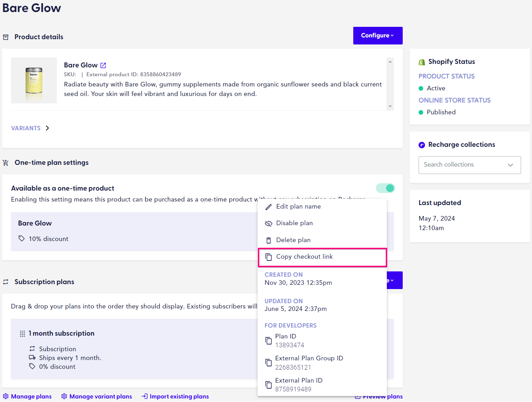
Task: Click the Last updated May 7, 2024 date
Action: (437, 218)
